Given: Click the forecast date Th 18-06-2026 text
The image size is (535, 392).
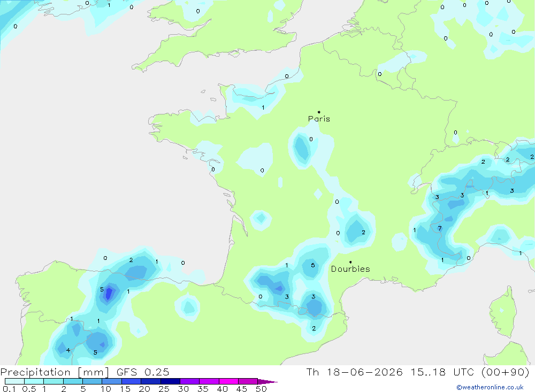Looking at the screenshot, I should point(354,372).
